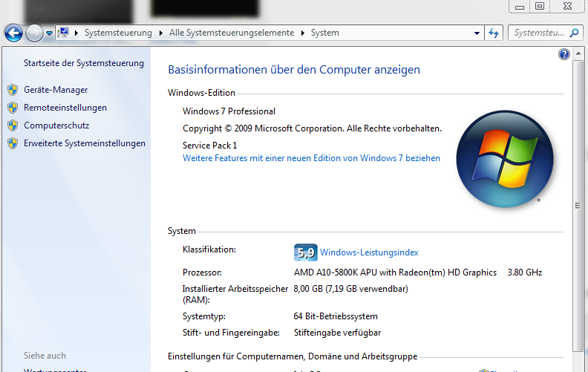Screen dimensions: 588x372
Task: Click scrollbar up arrow
Action: 578,54
